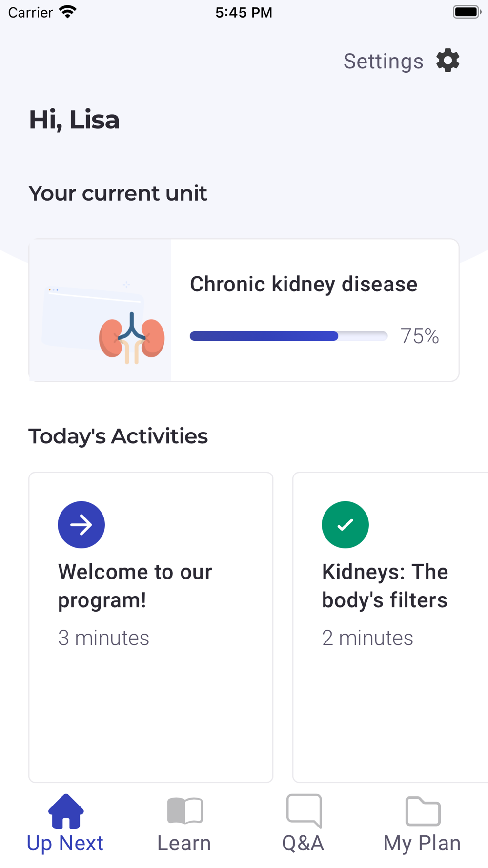488x868 pixels.
Task: Open Kidneys: The body's filters activity
Action: [390, 627]
